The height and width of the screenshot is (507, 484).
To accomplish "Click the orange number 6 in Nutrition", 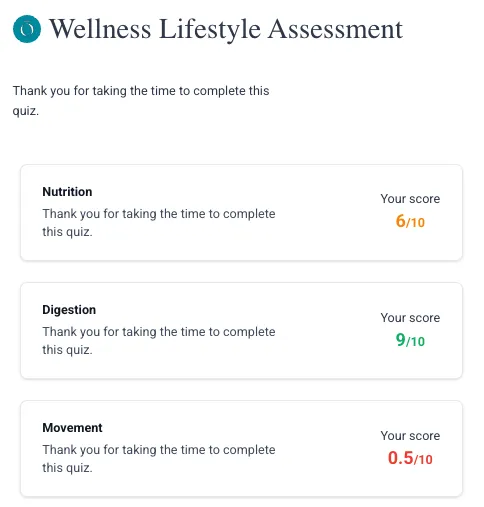I will point(400,221).
